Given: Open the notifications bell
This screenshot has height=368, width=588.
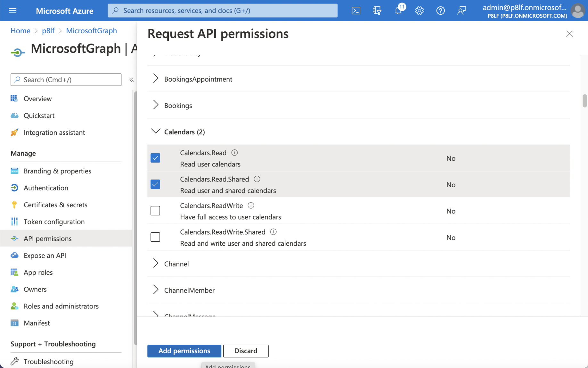Looking at the screenshot, I should 398,11.
